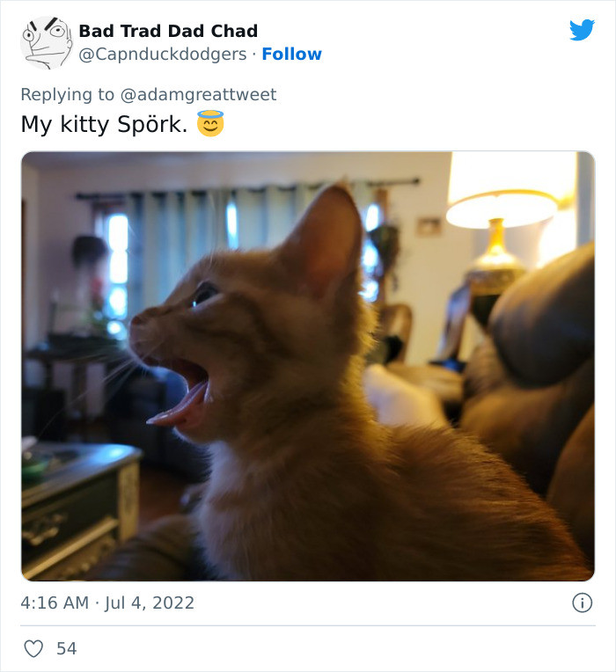Click the kitten's pointed ear in photo
616x672 pixels.
pyautogui.click(x=328, y=240)
